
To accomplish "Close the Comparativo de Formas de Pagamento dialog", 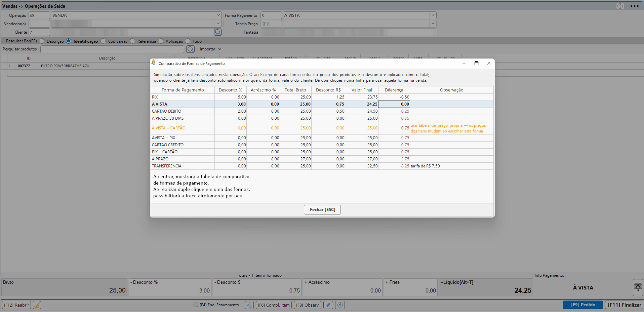I will [489, 63].
